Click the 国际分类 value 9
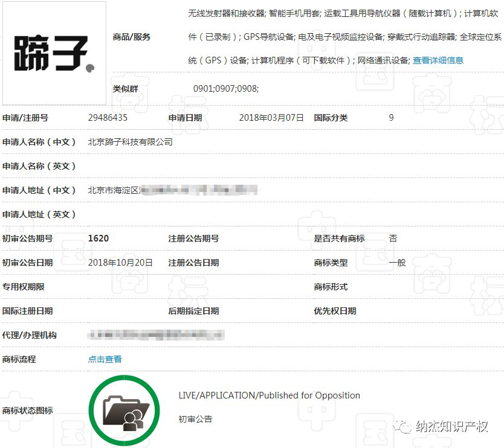 coord(390,118)
